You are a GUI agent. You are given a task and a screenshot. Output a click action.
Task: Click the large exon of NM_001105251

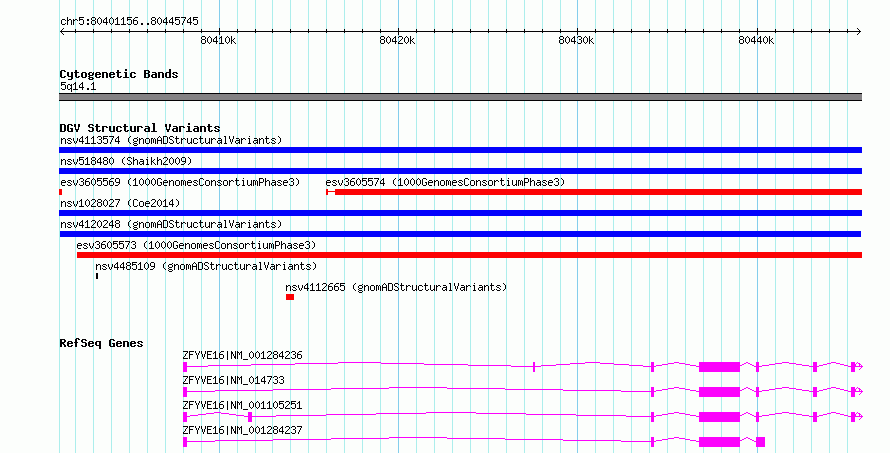click(x=719, y=417)
